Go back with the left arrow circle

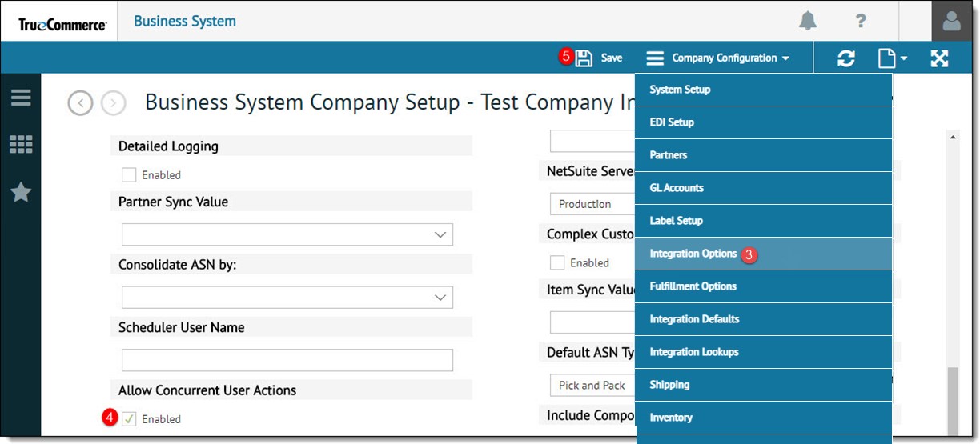click(x=81, y=103)
